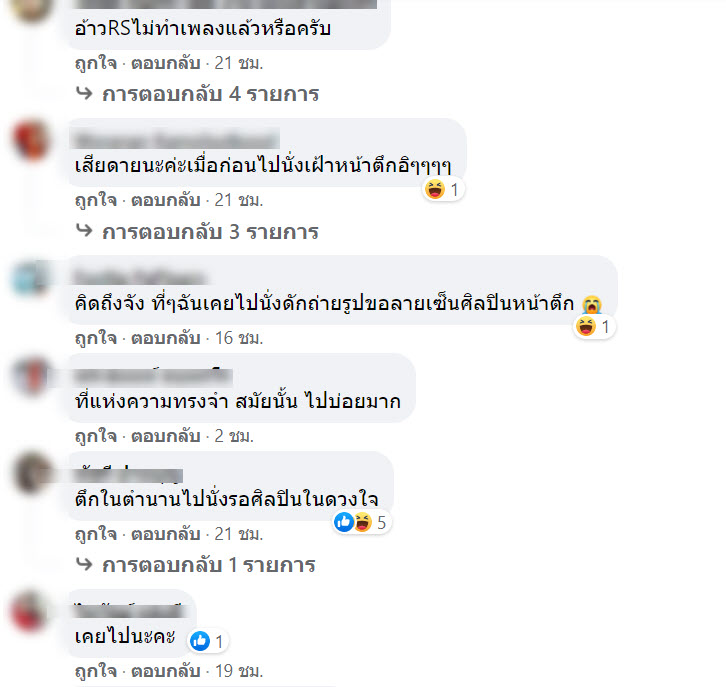Click reply arrow icon beside 4 รายการ

point(84,94)
